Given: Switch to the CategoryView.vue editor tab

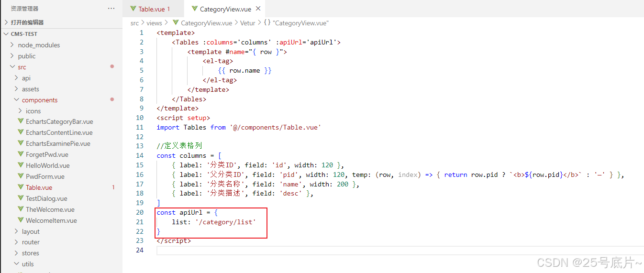Looking at the screenshot, I should [225, 9].
